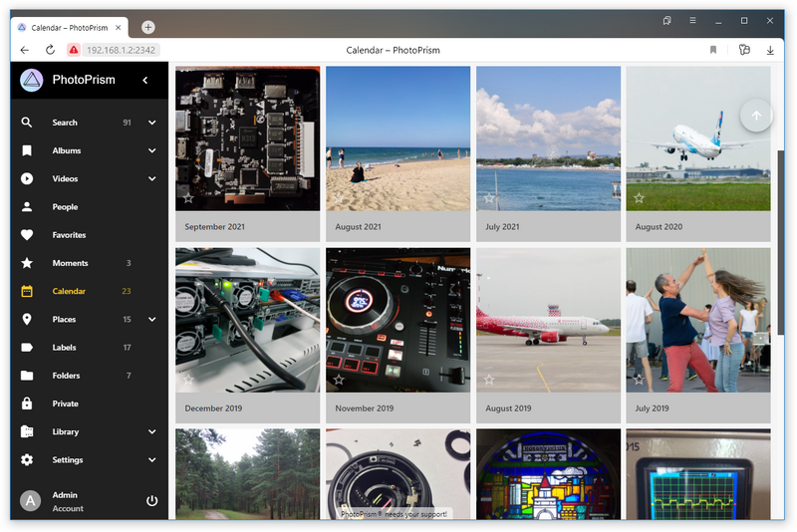The width and height of the screenshot is (797, 532).
Task: Click the Folders folder icon
Action: (x=27, y=376)
